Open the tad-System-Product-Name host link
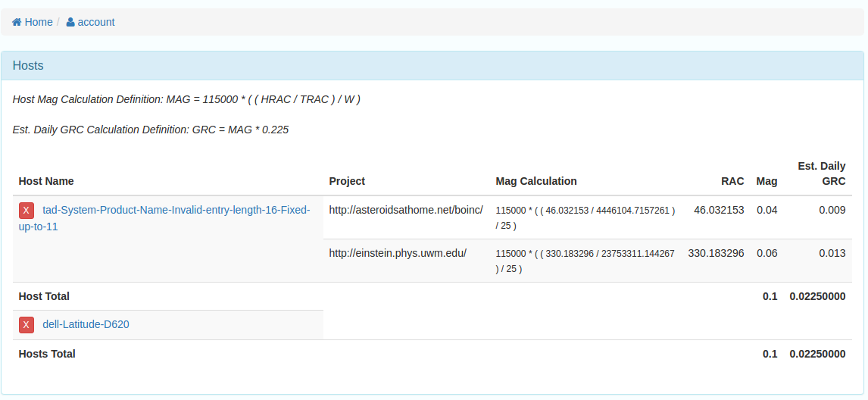This screenshot has width=868, height=400. pos(164,218)
